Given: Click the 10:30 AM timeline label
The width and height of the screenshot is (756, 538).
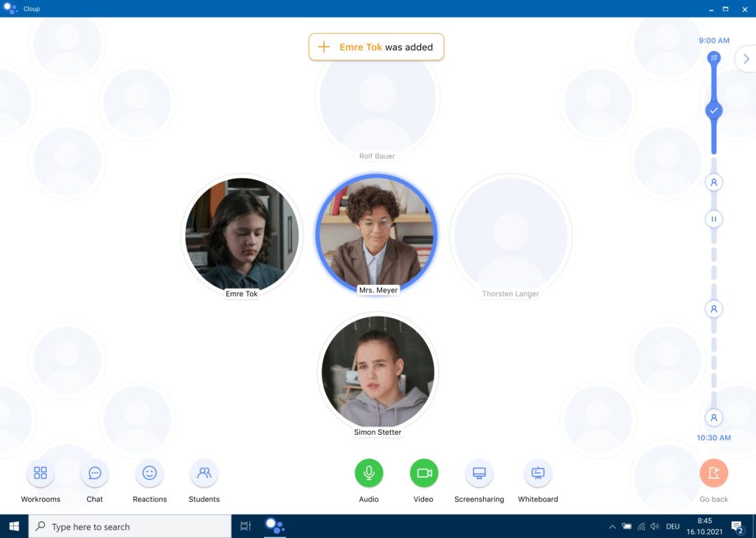Looking at the screenshot, I should pyautogui.click(x=713, y=438).
